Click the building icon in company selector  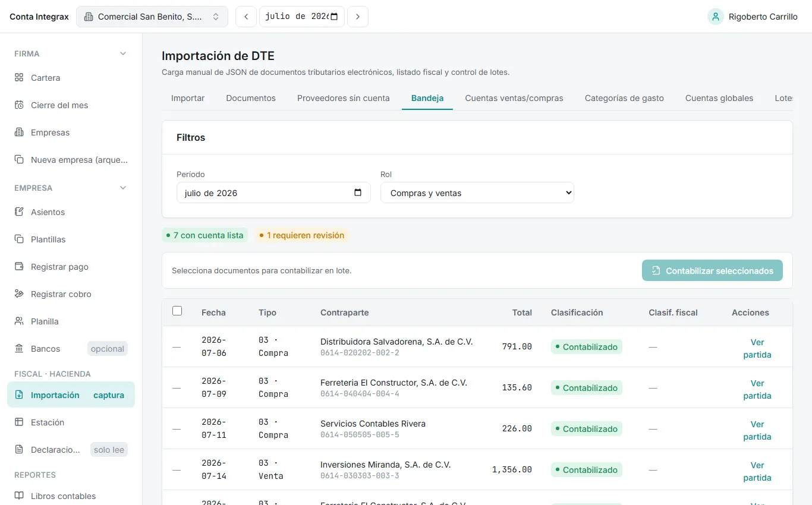coord(89,17)
